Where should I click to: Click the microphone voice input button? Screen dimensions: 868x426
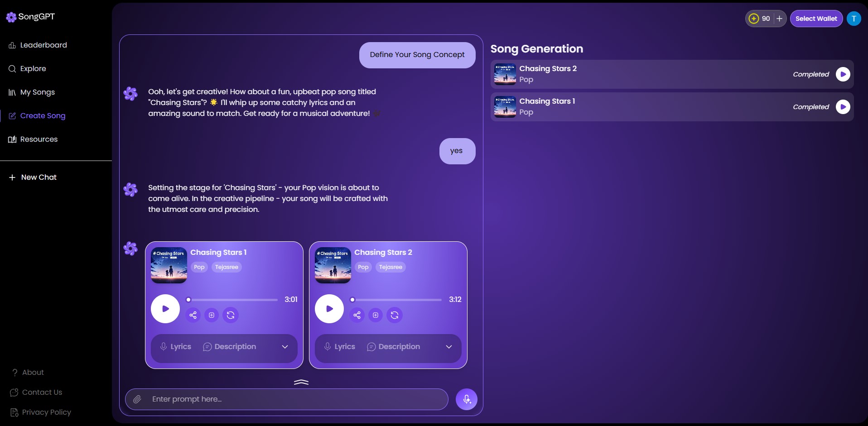(467, 399)
